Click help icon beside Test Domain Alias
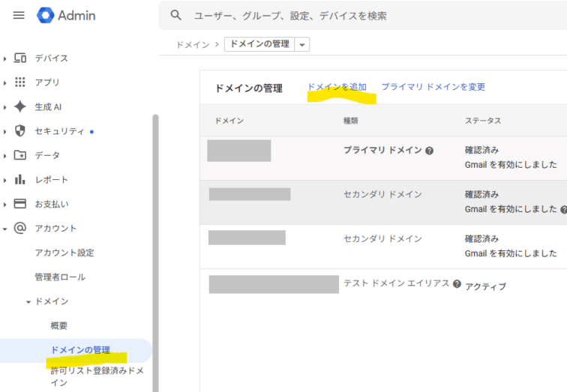The height and width of the screenshot is (392, 567). [x=457, y=284]
